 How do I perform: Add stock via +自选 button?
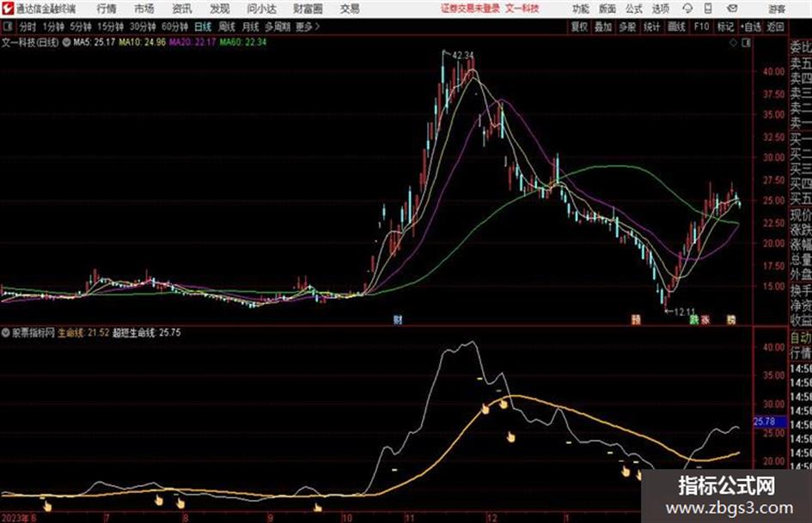click(x=751, y=27)
